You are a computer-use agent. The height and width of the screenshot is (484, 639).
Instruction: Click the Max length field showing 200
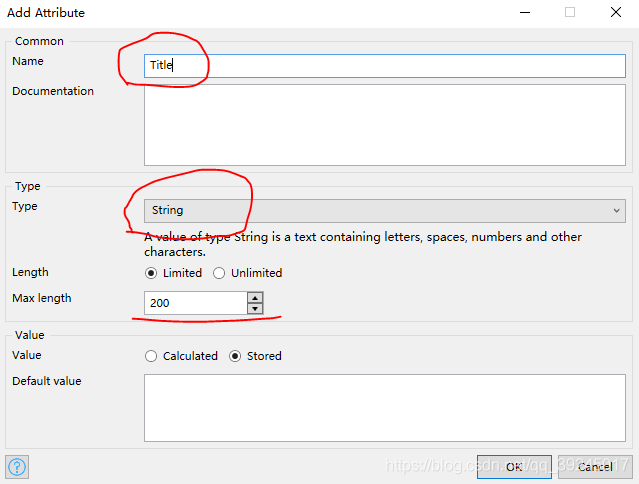click(195, 302)
